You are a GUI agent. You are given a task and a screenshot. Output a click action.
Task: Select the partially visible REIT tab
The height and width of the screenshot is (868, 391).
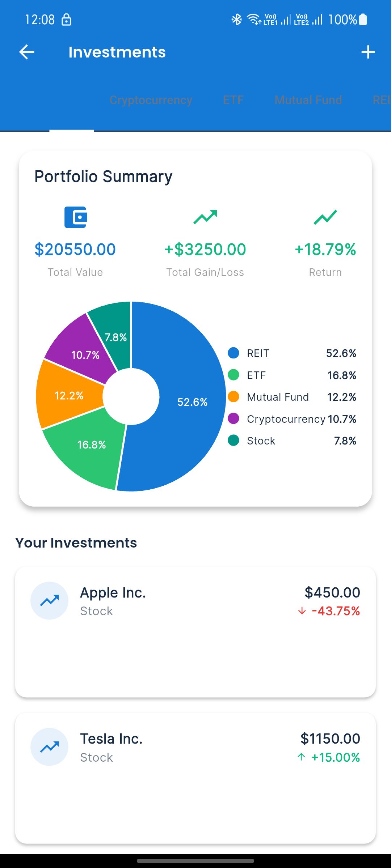pyautogui.click(x=381, y=100)
